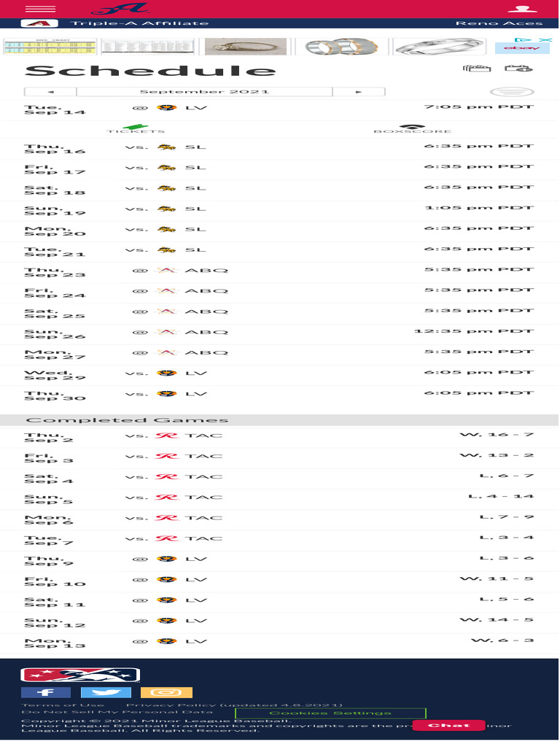560x747 pixels.
Task: Advance to next month with right arrow
Action: (x=359, y=92)
